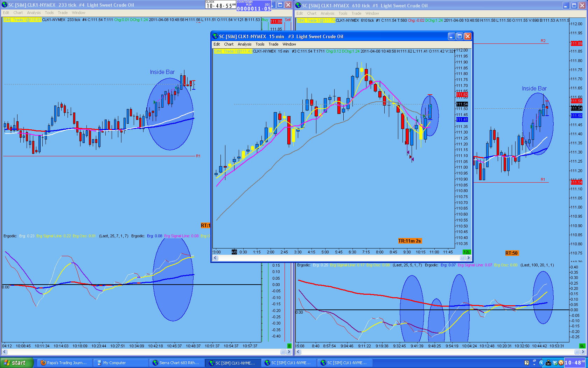This screenshot has height=368, width=588.
Task: Close the 15 min chart window
Action: pyautogui.click(x=468, y=36)
